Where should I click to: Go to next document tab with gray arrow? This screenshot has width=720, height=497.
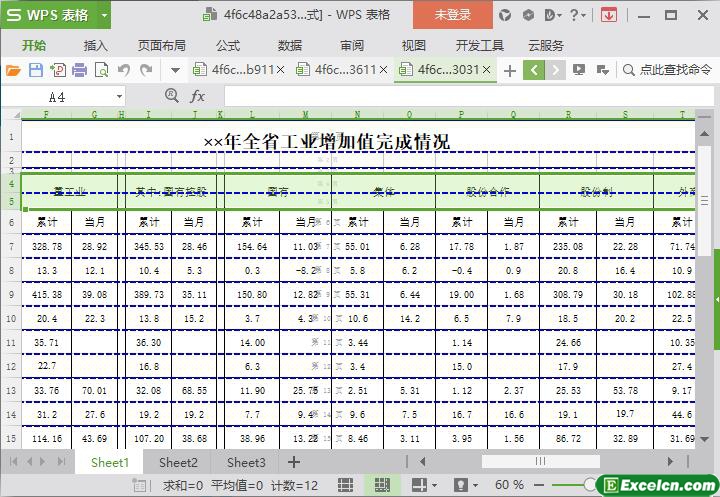tap(555, 70)
